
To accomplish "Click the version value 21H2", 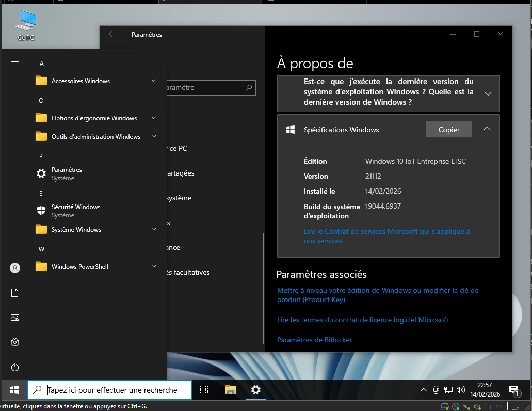I will click(x=373, y=176).
